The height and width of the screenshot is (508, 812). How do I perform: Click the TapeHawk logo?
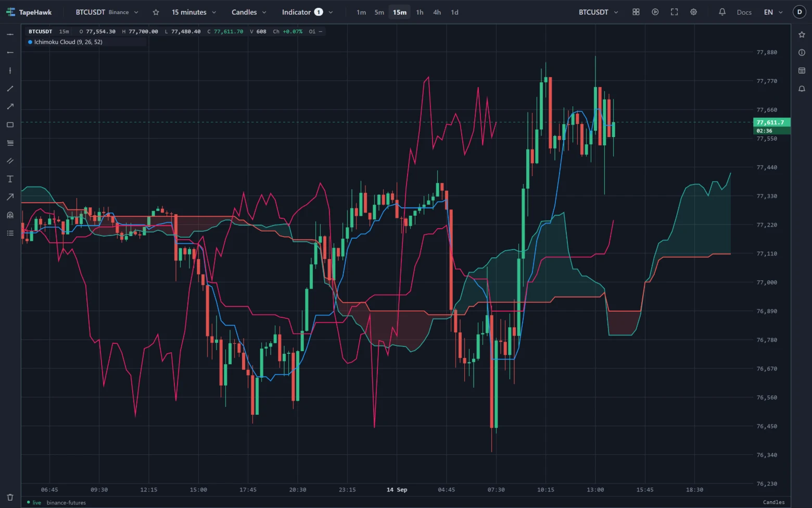29,12
